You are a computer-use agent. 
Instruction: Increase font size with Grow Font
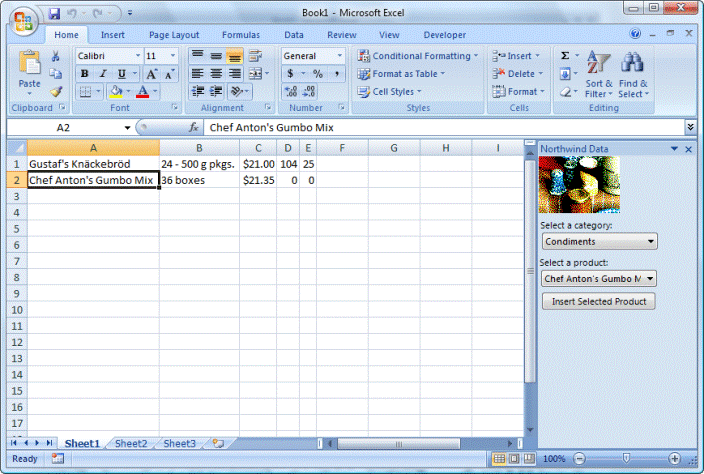pyautogui.click(x=151, y=74)
